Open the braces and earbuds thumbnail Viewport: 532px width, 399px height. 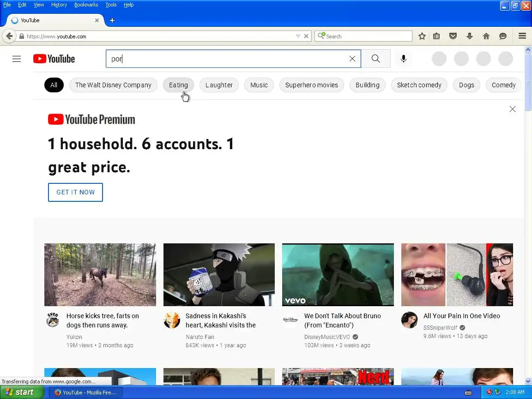(457, 274)
